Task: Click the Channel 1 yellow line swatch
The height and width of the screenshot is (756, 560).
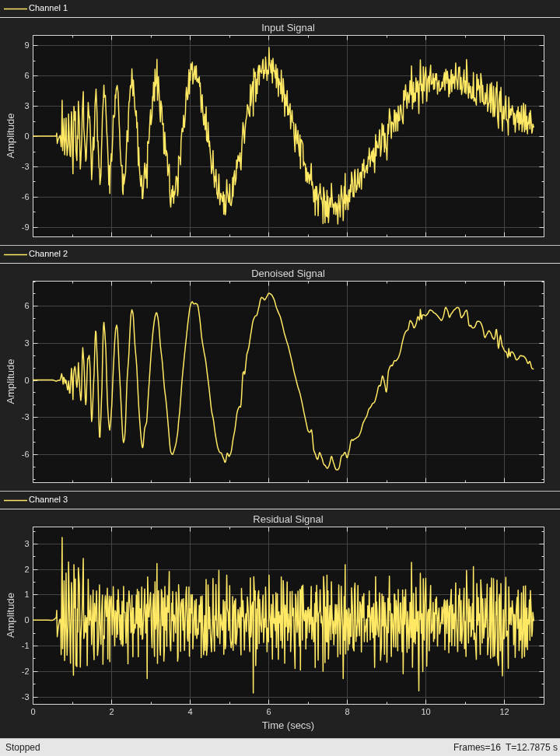Action: pyautogui.click(x=16, y=9)
